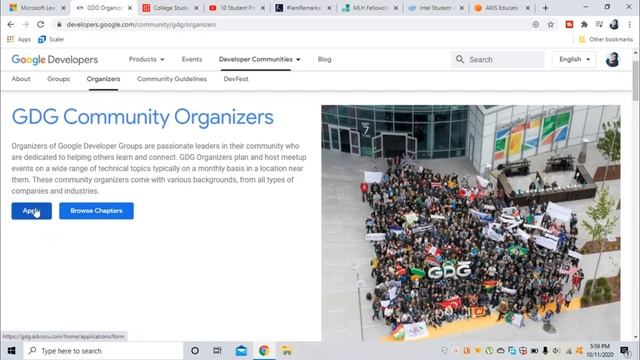Open the taskbar clock showing 5:59 PM
Viewport: 640px width, 360px height.
[600, 351]
